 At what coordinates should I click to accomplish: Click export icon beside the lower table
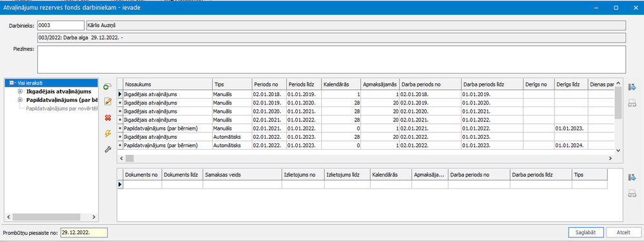632,177
